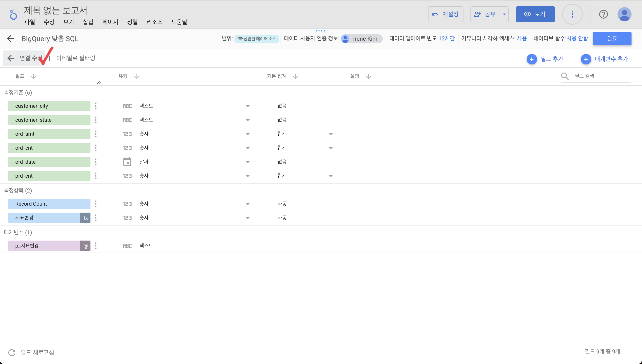Viewport: 642px width, 364px height.
Task: Open the 리소스 menu
Action: coord(154,22)
